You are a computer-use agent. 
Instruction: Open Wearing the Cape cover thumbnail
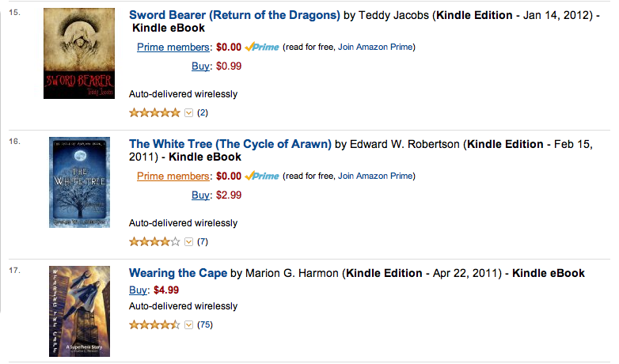(x=79, y=311)
